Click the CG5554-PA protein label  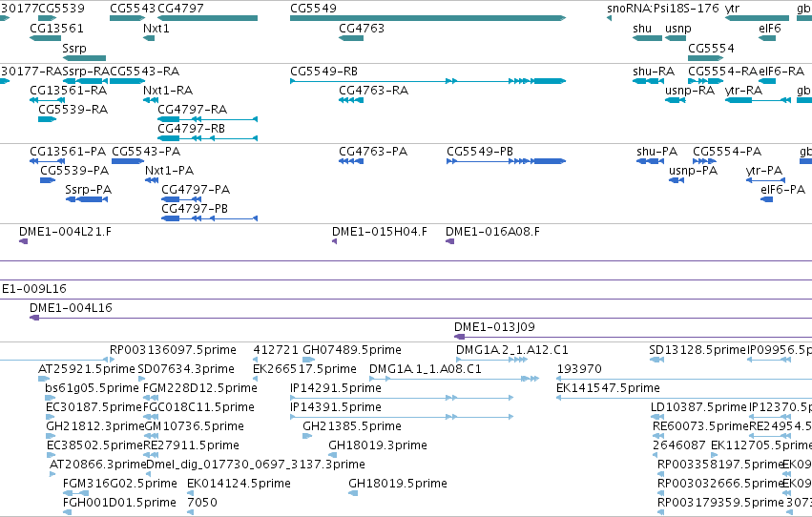727,152
